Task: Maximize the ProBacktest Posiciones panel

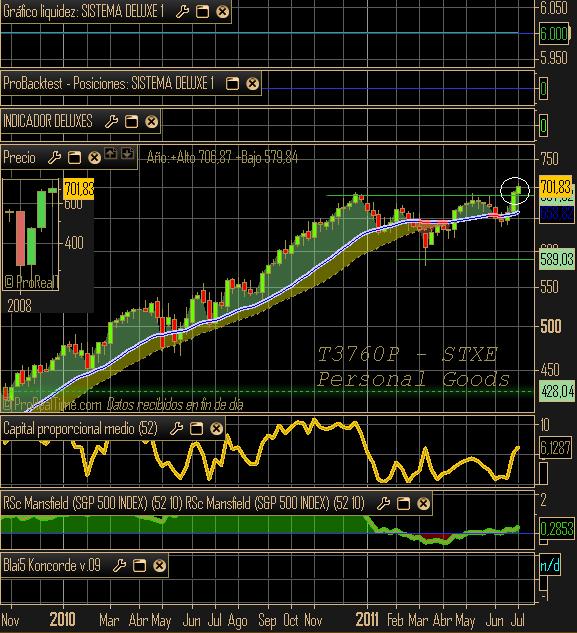Action: (x=232, y=84)
